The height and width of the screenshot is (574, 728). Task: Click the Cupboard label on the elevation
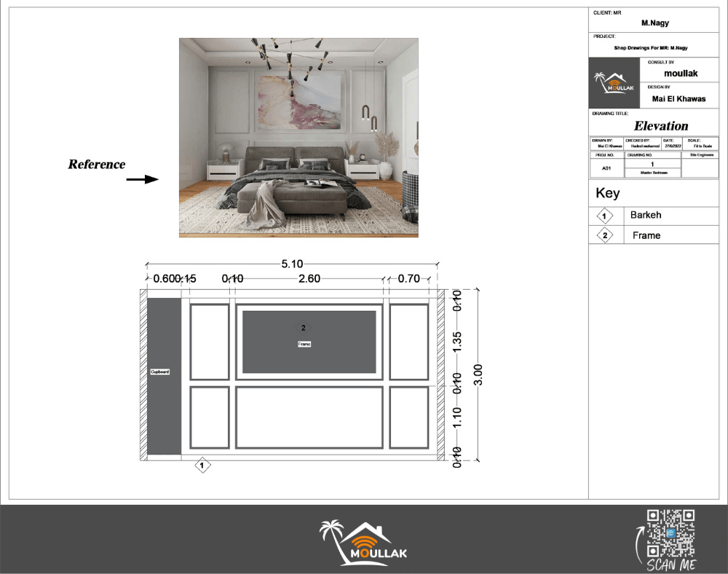click(x=160, y=371)
